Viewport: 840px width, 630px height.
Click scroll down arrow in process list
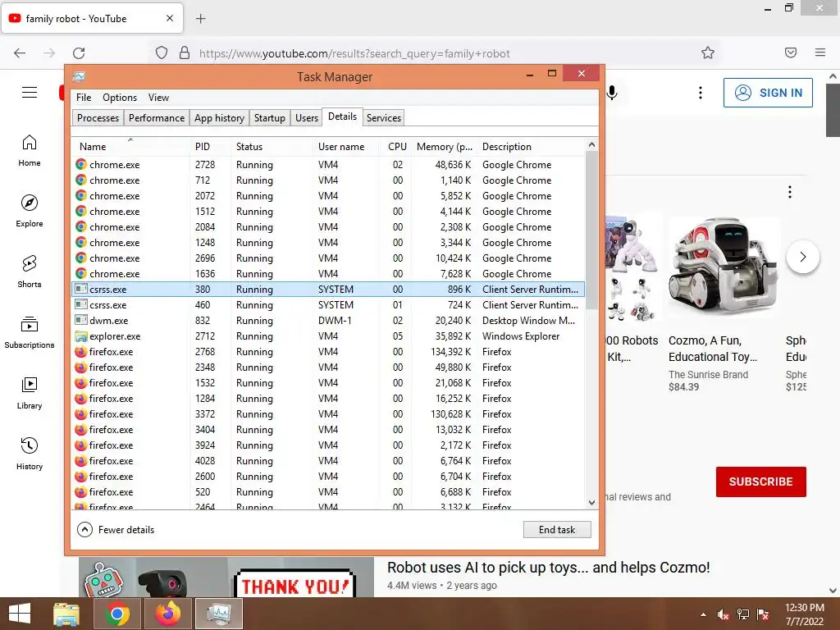591,503
